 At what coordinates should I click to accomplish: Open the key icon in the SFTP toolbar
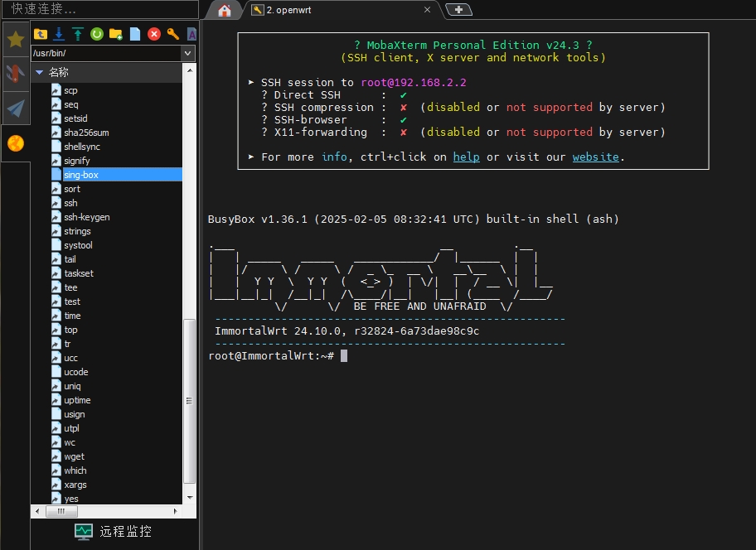pos(173,34)
